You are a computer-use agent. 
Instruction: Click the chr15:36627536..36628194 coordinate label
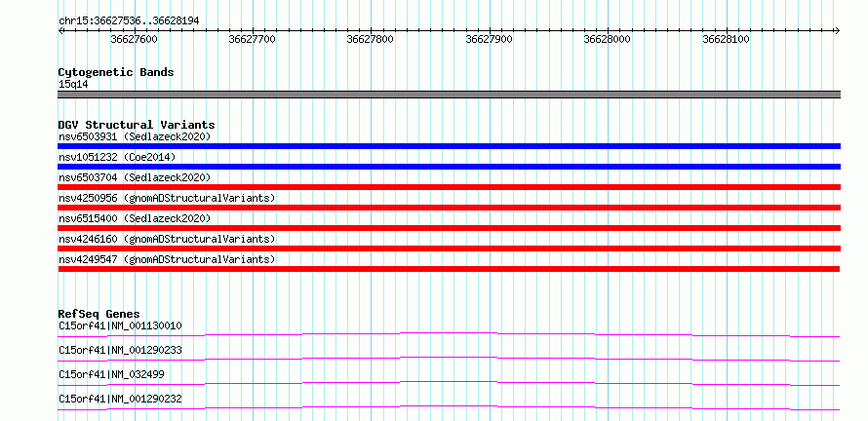point(129,21)
